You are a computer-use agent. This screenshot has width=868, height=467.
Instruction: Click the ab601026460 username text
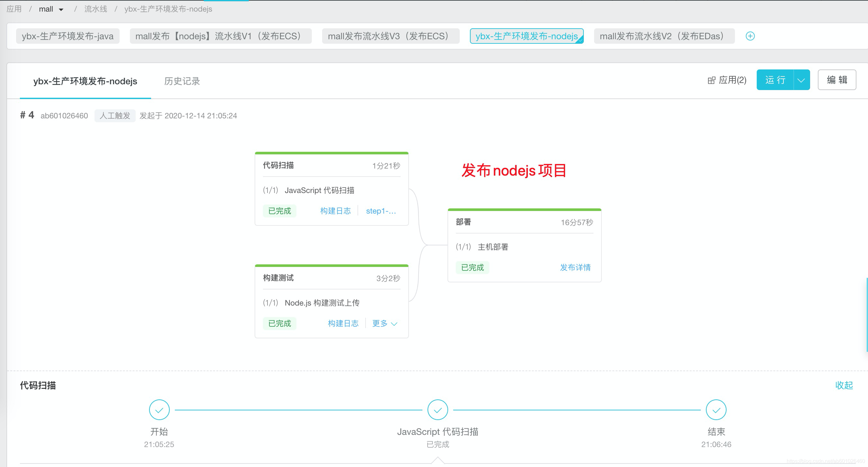pyautogui.click(x=64, y=116)
